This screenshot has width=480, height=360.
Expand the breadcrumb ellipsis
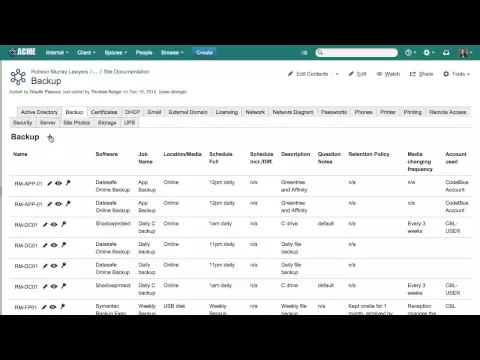click(x=95, y=72)
